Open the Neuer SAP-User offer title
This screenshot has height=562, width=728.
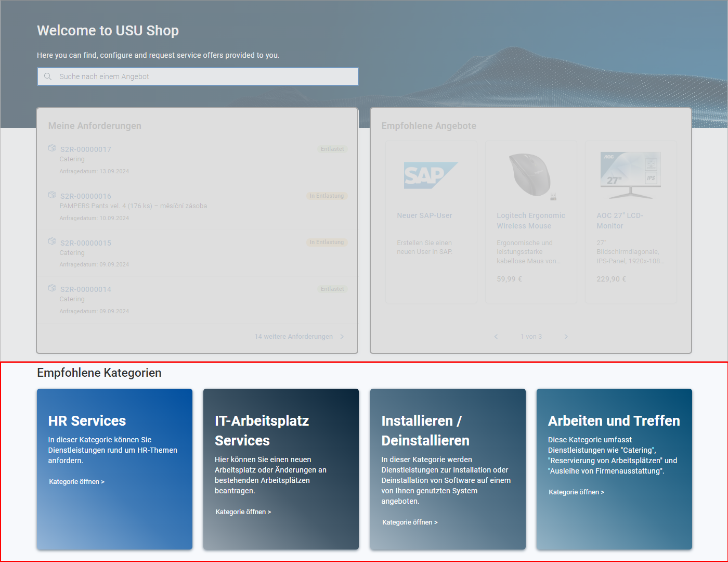424,215
